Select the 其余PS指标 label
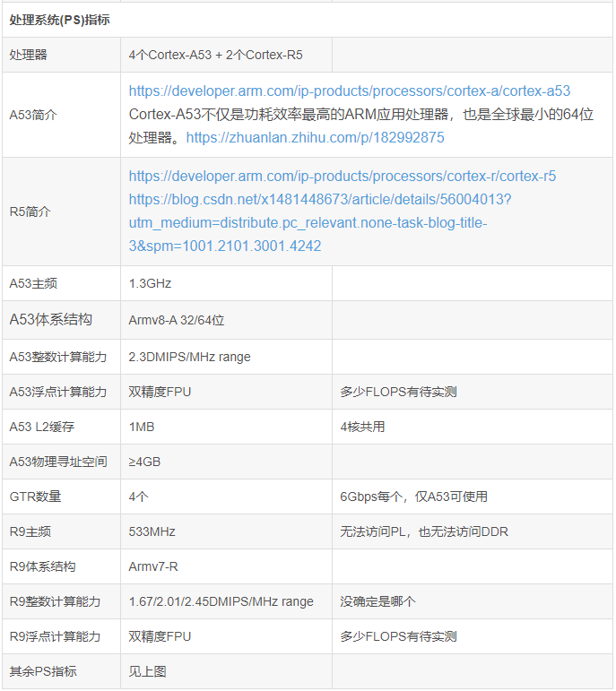616x691 pixels. coord(43,671)
